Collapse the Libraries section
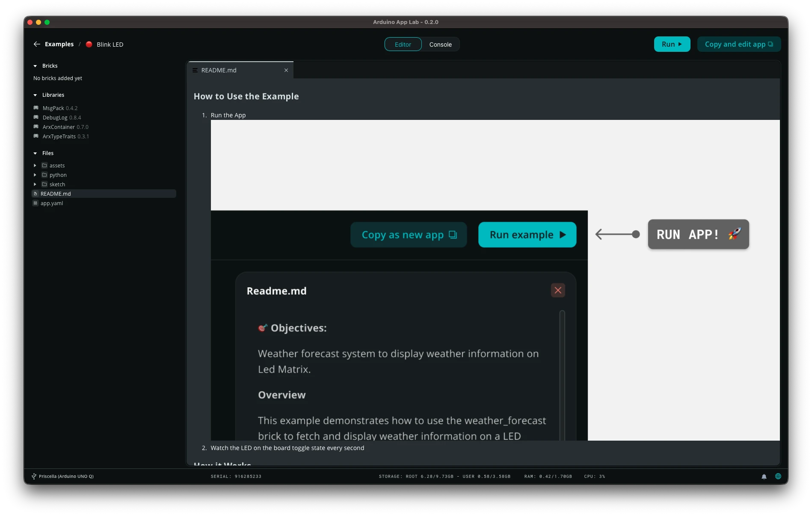 point(35,95)
